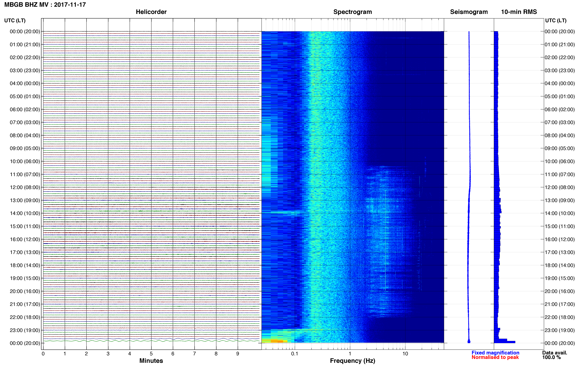The height and width of the screenshot is (368, 588).
Task: Click the '9' tick on the Minutes axis
Action: click(238, 354)
